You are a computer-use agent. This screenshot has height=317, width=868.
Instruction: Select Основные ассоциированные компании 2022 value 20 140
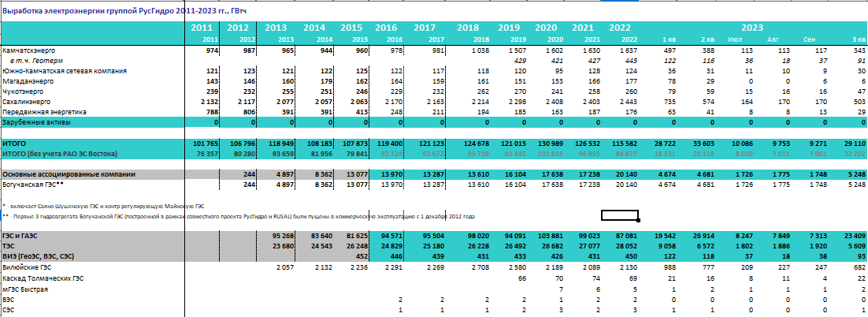point(625,174)
